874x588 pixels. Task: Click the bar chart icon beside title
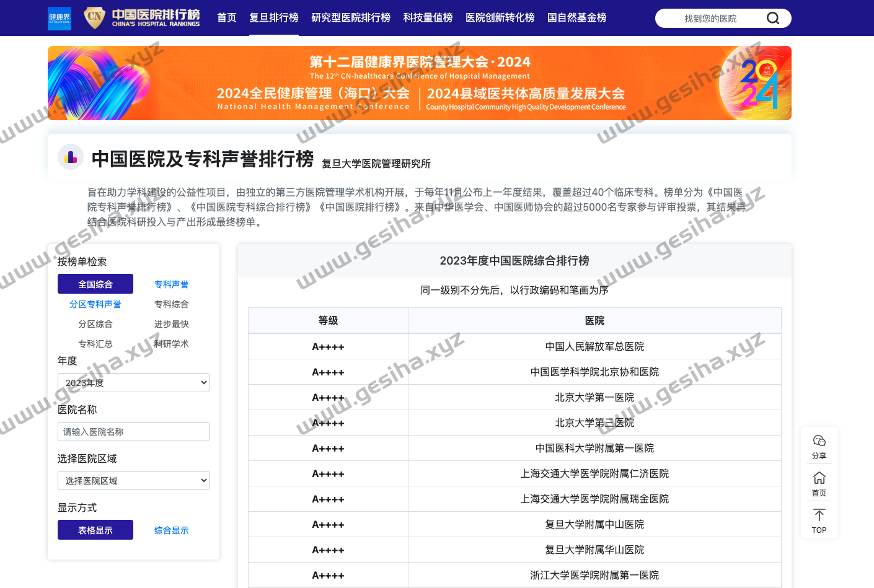click(71, 157)
